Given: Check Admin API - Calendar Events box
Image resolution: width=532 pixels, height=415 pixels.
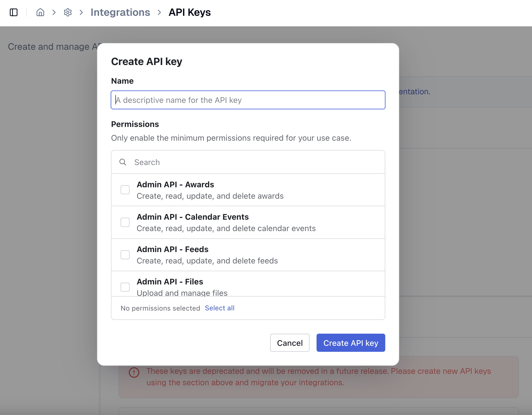Looking at the screenshot, I should click(125, 222).
